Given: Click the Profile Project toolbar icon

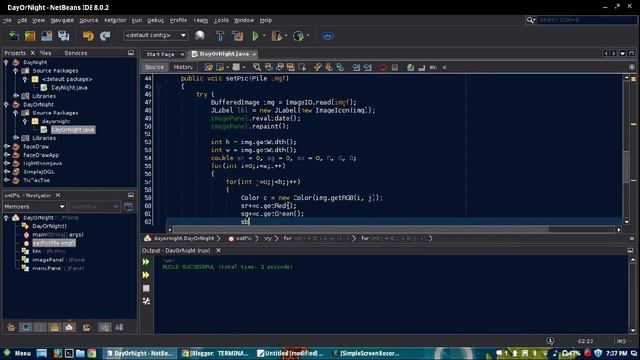Looking at the screenshot, I should [x=298, y=36].
